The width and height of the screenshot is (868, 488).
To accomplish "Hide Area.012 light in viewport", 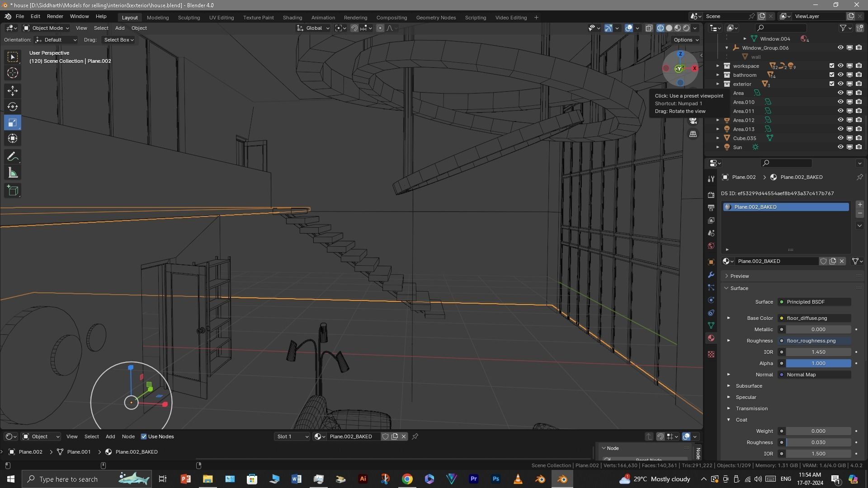I will tap(840, 120).
